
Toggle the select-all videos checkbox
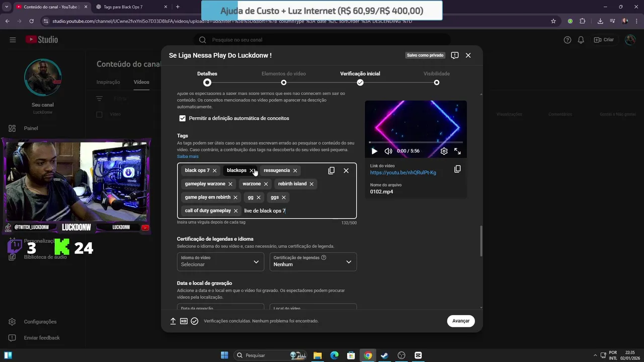click(x=99, y=114)
